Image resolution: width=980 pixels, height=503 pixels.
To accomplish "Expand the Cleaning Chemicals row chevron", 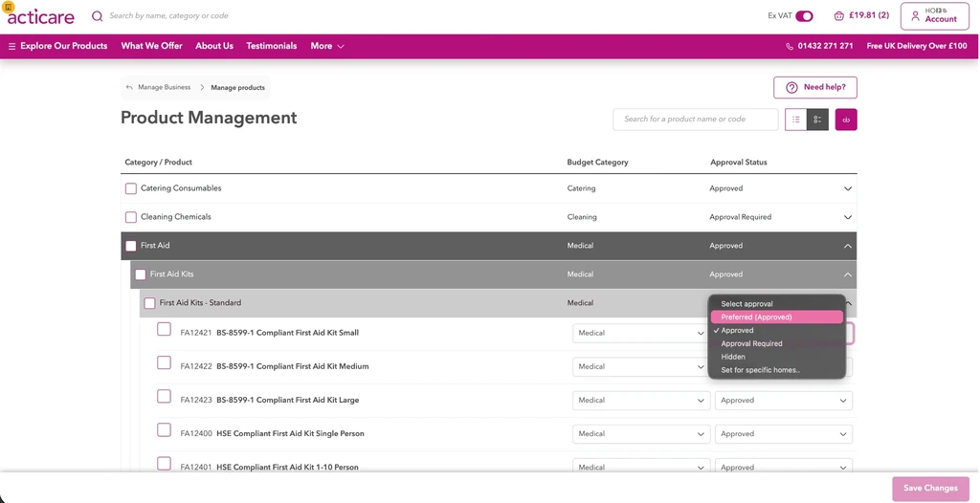I will point(848,217).
